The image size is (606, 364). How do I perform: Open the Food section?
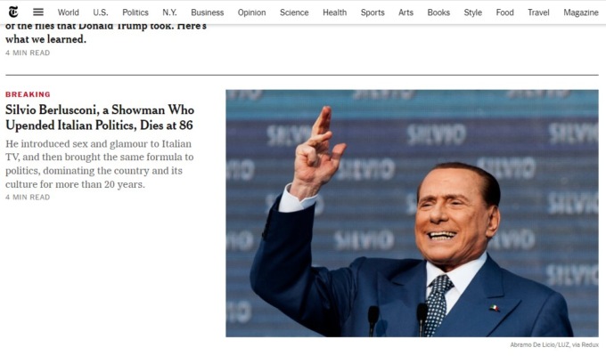[x=504, y=12]
